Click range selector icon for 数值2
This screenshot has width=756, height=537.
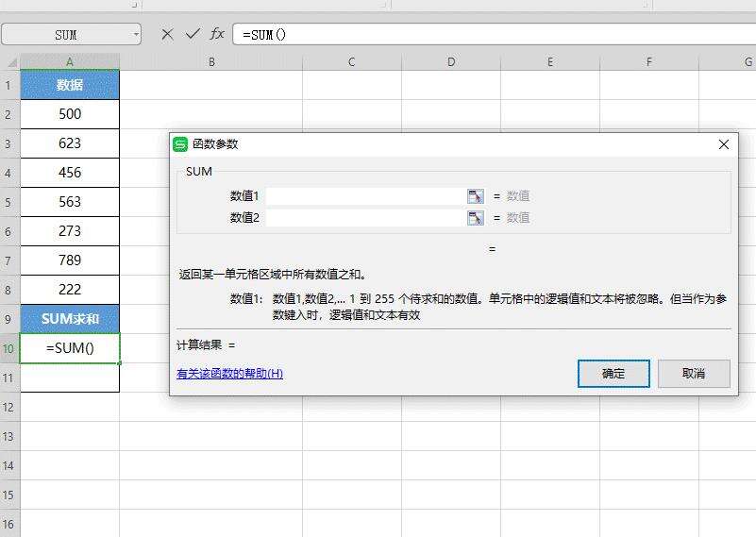pos(476,218)
